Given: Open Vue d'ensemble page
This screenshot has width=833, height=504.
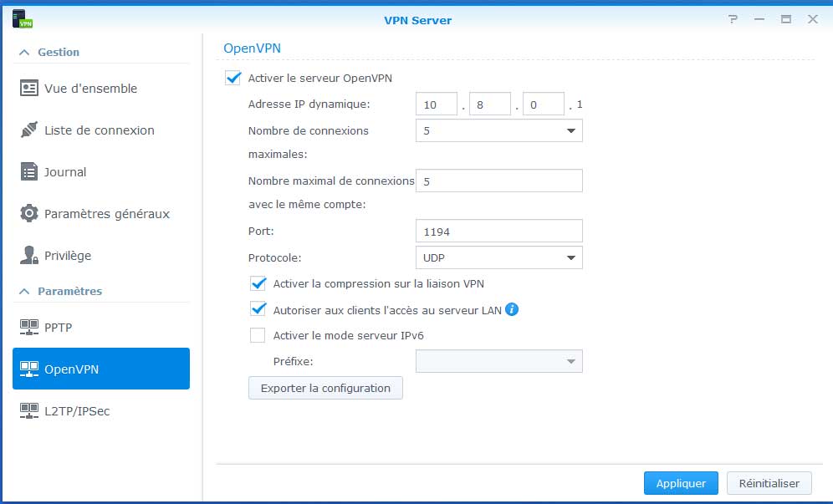Looking at the screenshot, I should (101, 88).
